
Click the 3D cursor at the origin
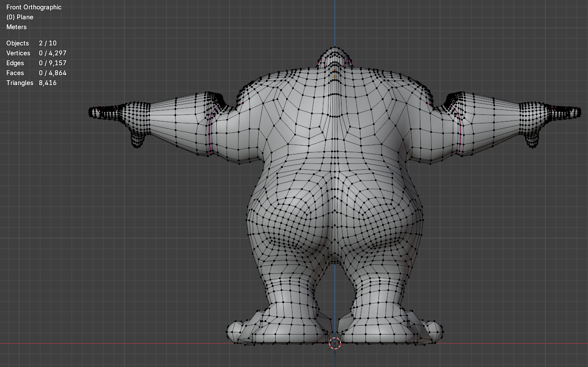click(x=335, y=344)
